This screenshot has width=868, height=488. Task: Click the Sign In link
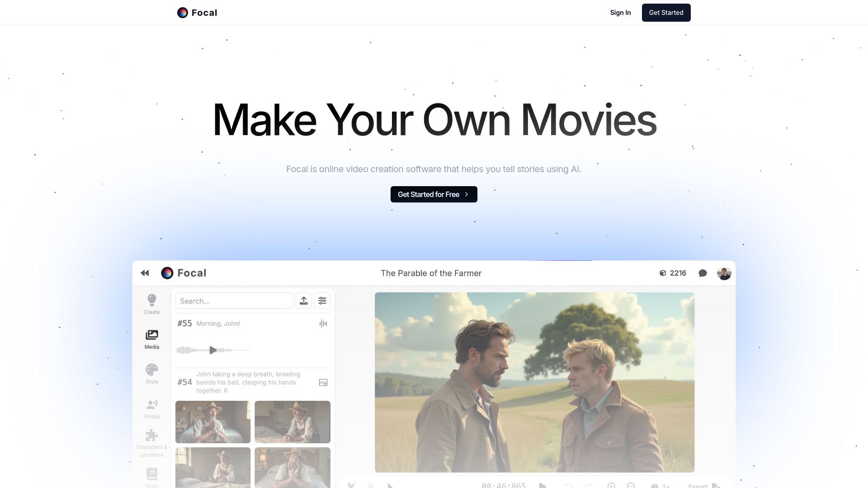620,12
